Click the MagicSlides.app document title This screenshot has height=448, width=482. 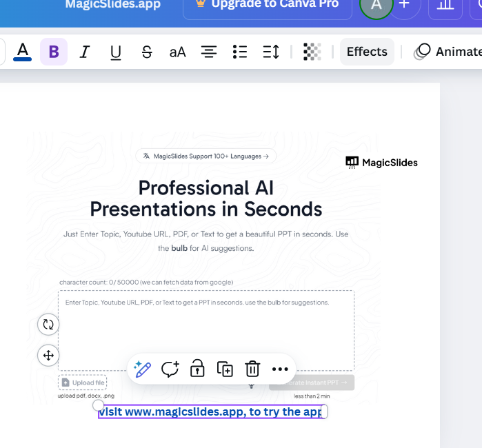coord(113,4)
